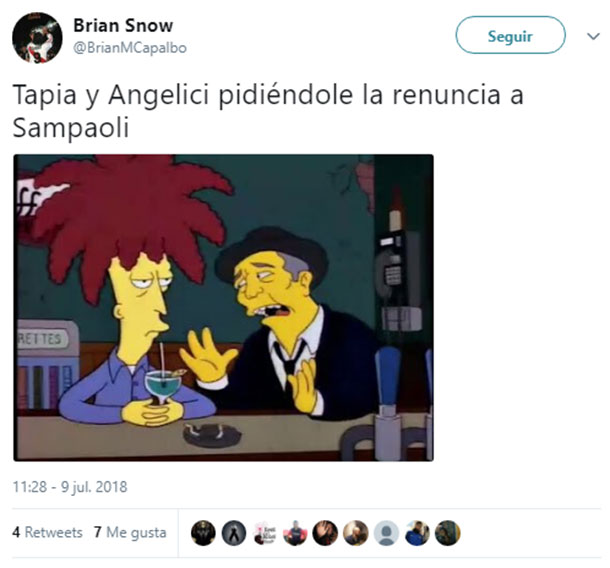The image size is (610, 568).
Task: Click the liker avatar with red sleeves
Action: [295, 533]
